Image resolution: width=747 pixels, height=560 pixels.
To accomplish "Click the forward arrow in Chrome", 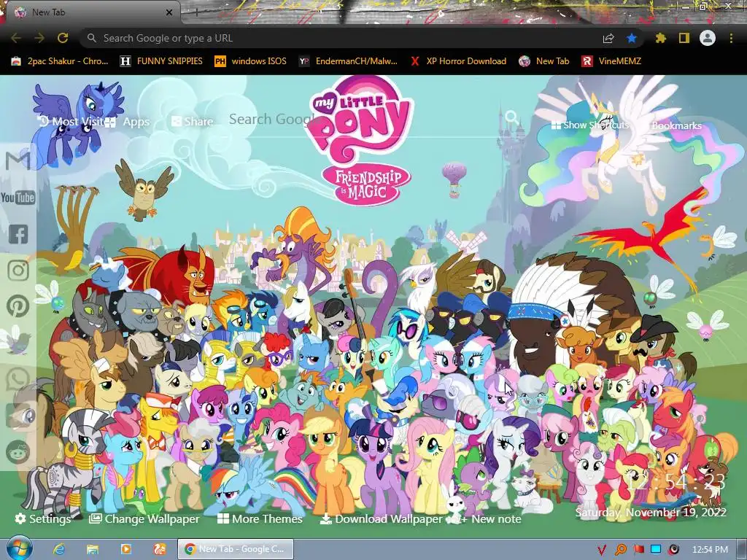I will point(39,38).
